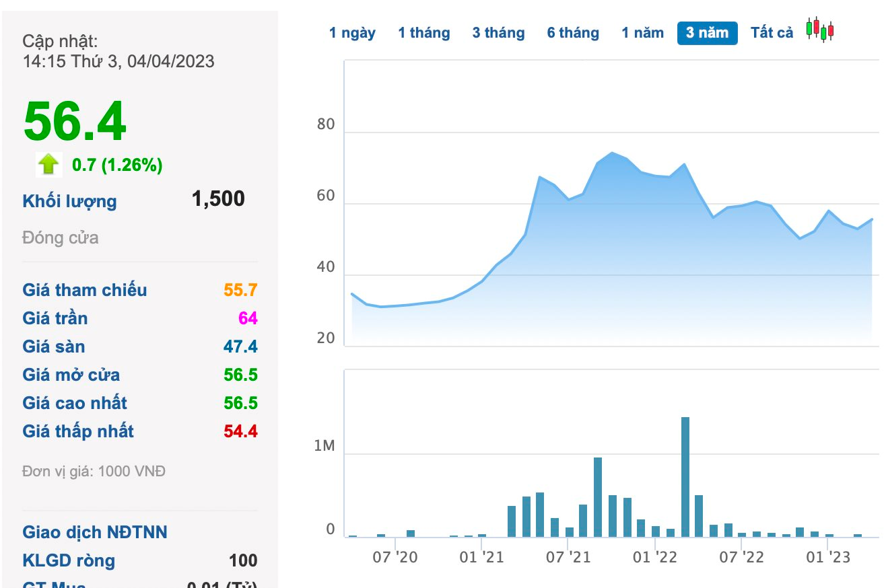Switch to the 3 tháng range
This screenshot has width=886, height=588.
click(x=498, y=33)
